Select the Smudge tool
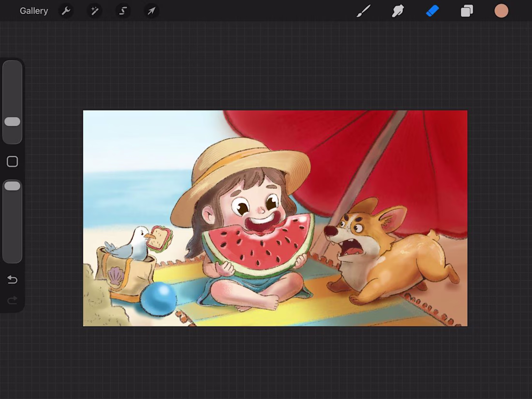 [398, 11]
